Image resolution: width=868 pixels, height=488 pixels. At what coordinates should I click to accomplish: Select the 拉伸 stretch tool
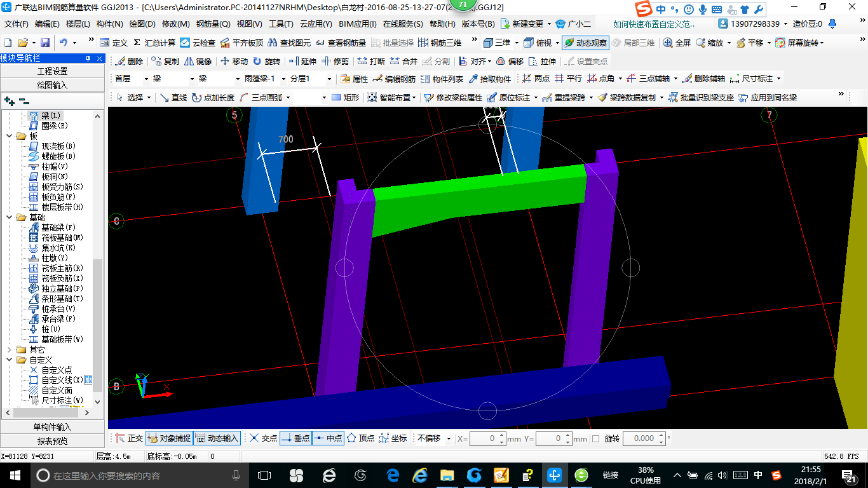pos(542,62)
